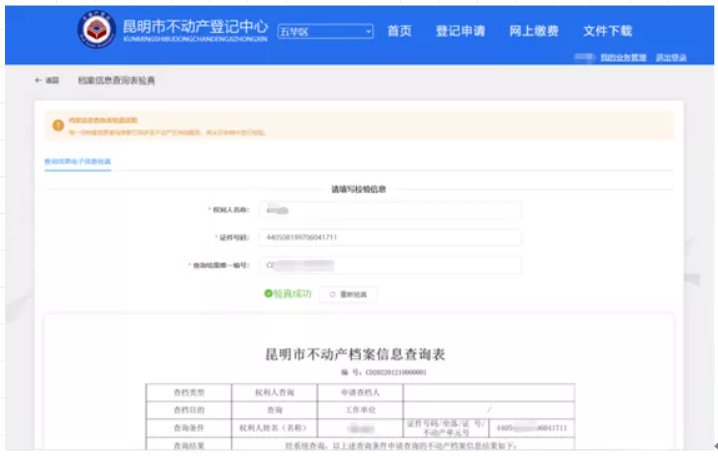The width and height of the screenshot is (718, 456).
Task: Click the 查询结果唯一编号 input field
Action: click(390, 266)
